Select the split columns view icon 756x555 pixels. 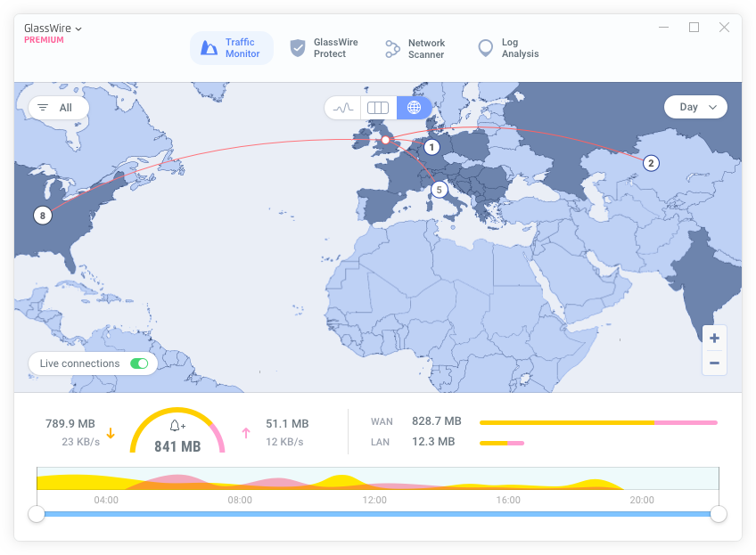pos(378,108)
